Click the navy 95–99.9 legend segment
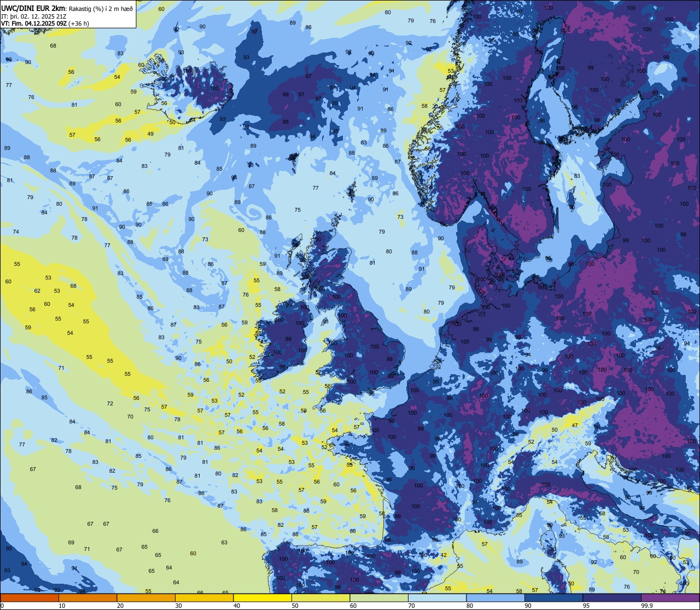The image size is (700, 610). click(x=612, y=597)
